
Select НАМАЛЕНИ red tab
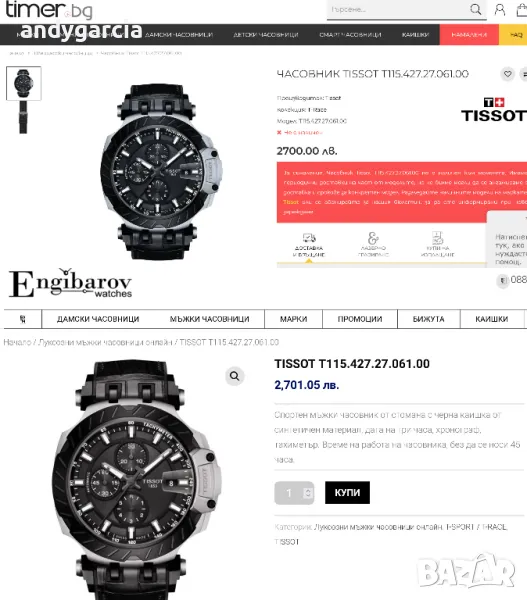pos(469,34)
